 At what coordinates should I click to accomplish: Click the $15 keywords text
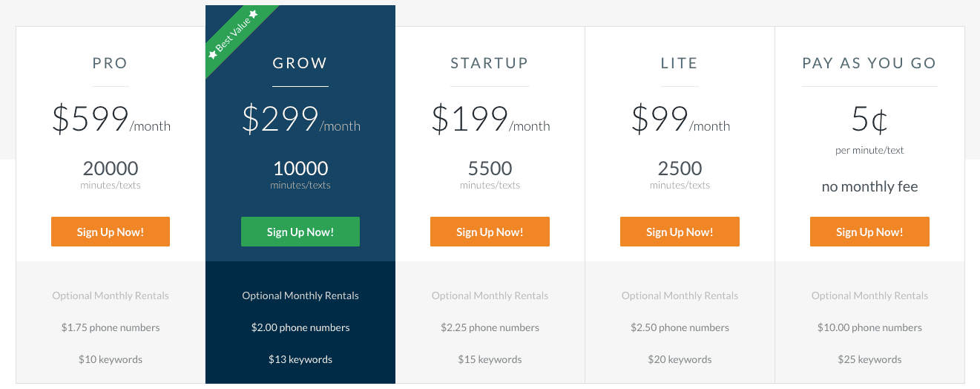490,359
